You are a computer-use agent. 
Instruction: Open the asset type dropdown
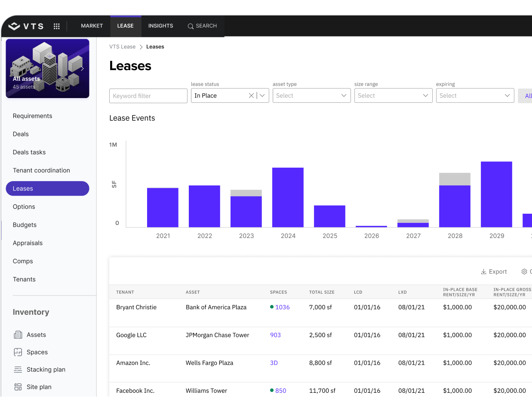[312, 95]
